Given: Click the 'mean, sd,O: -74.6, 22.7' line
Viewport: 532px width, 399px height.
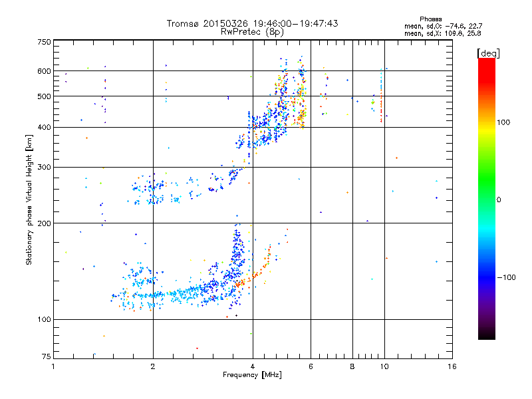Looking at the screenshot, I should (x=443, y=26).
